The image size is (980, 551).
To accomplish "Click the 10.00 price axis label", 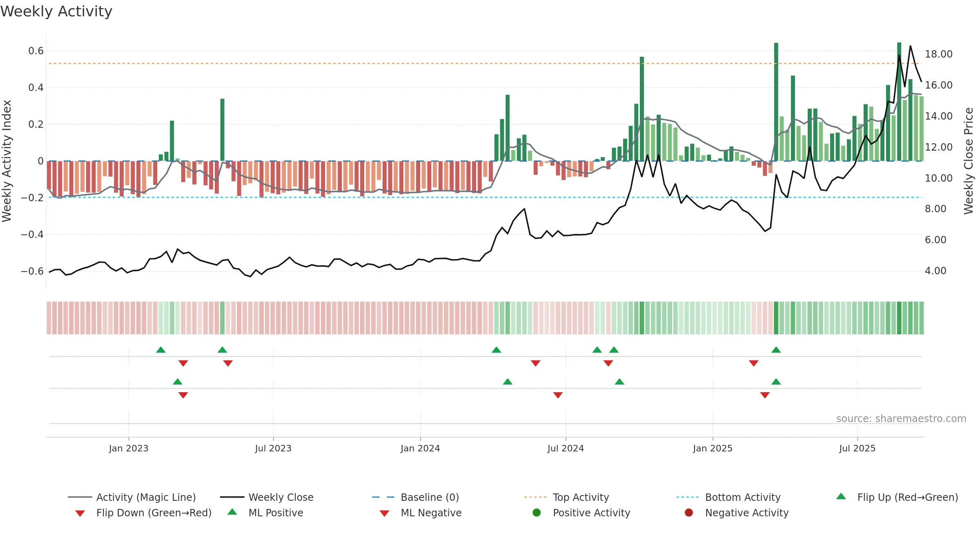I will 938,178.
